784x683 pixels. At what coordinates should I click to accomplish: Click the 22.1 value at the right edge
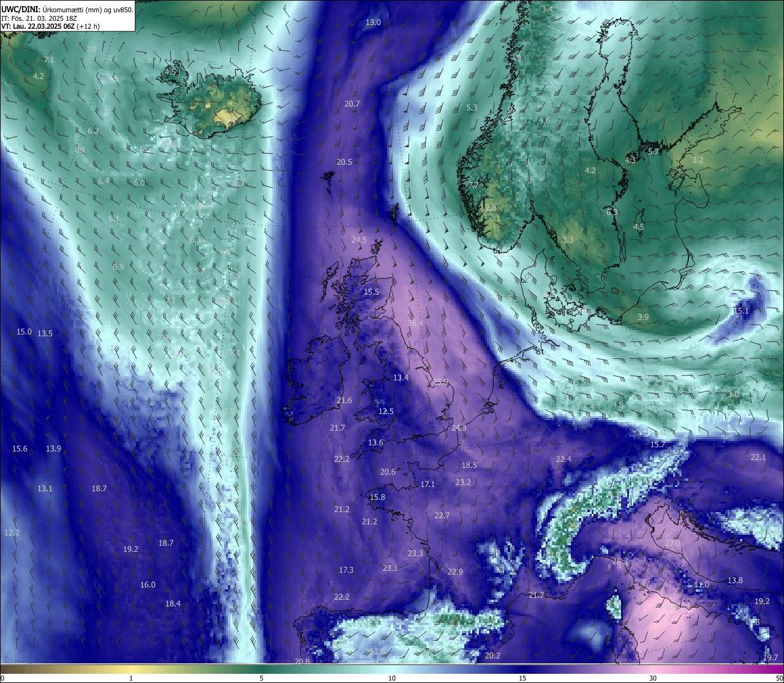click(x=758, y=457)
